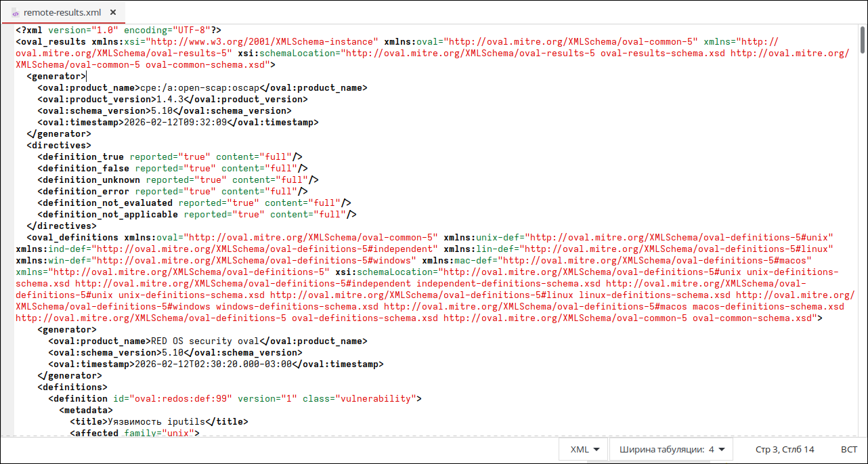This screenshot has height=464, width=868.
Task: Toggle the ВСТ insert mode indicator
Action: [848, 449]
